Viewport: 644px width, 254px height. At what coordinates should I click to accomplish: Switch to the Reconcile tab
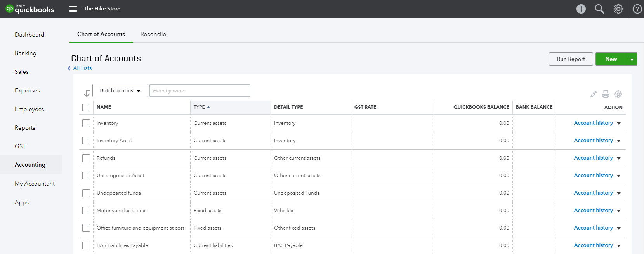(153, 34)
